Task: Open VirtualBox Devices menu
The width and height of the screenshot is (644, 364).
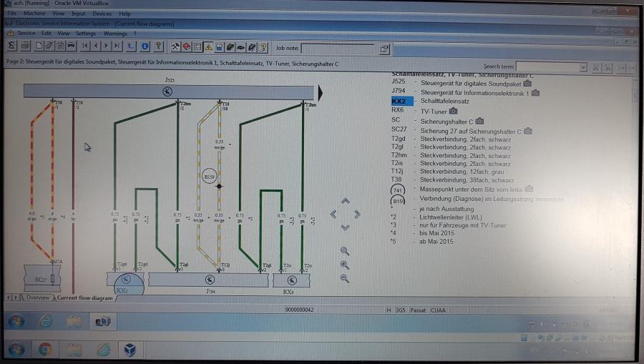Action: [x=102, y=14]
